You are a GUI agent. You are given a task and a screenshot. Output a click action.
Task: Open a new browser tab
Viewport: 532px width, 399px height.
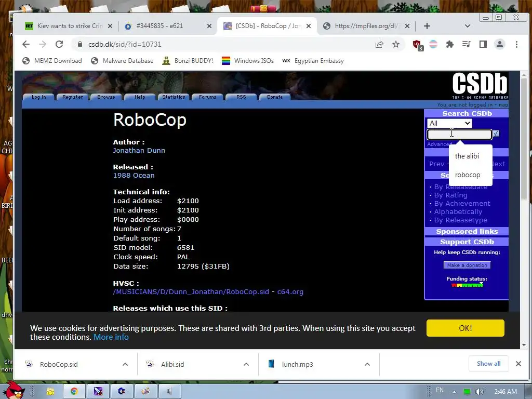[x=427, y=26]
